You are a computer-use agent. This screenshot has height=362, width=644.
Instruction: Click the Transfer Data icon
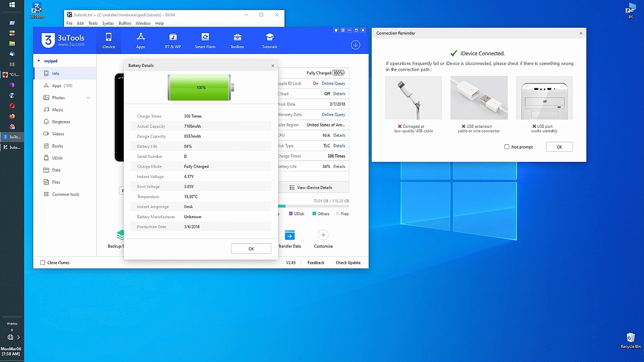[290, 235]
